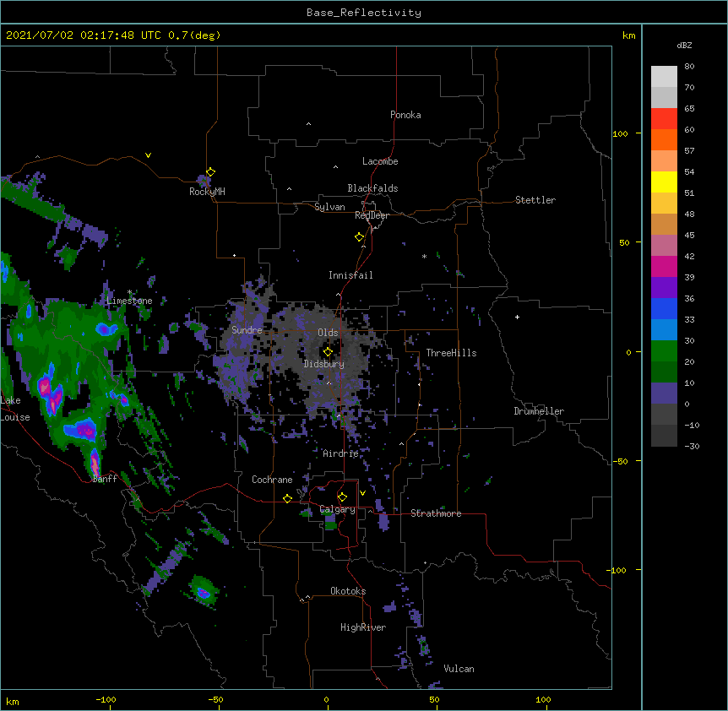The height and width of the screenshot is (711, 728).
Task: Pick the red swatch in the dBZ legend
Action: point(664,118)
